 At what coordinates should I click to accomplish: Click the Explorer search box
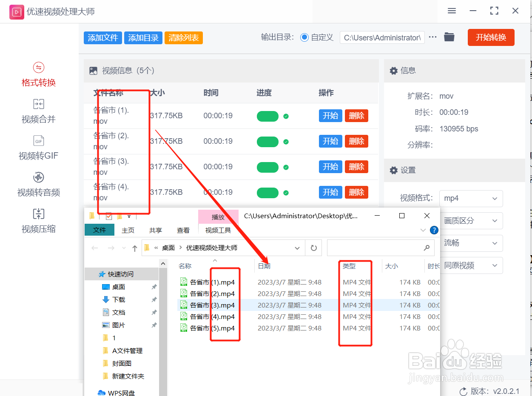point(381,248)
